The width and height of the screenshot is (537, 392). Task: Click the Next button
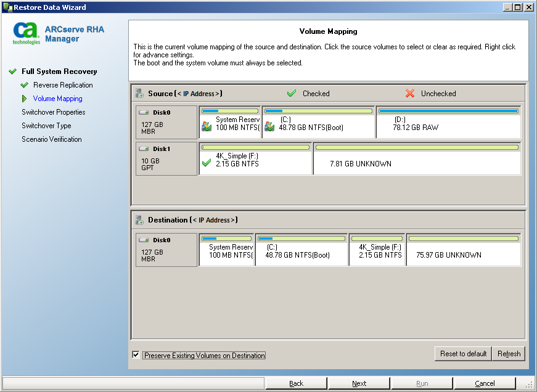(x=359, y=383)
